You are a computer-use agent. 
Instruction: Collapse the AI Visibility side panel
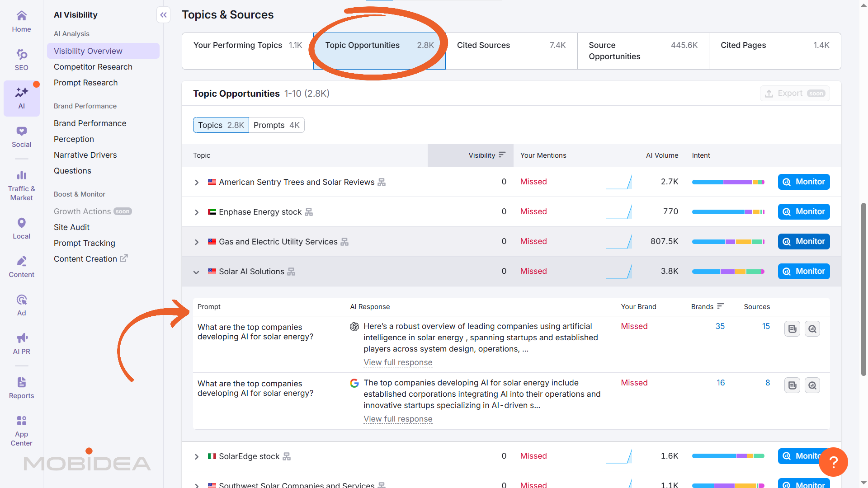point(163,14)
